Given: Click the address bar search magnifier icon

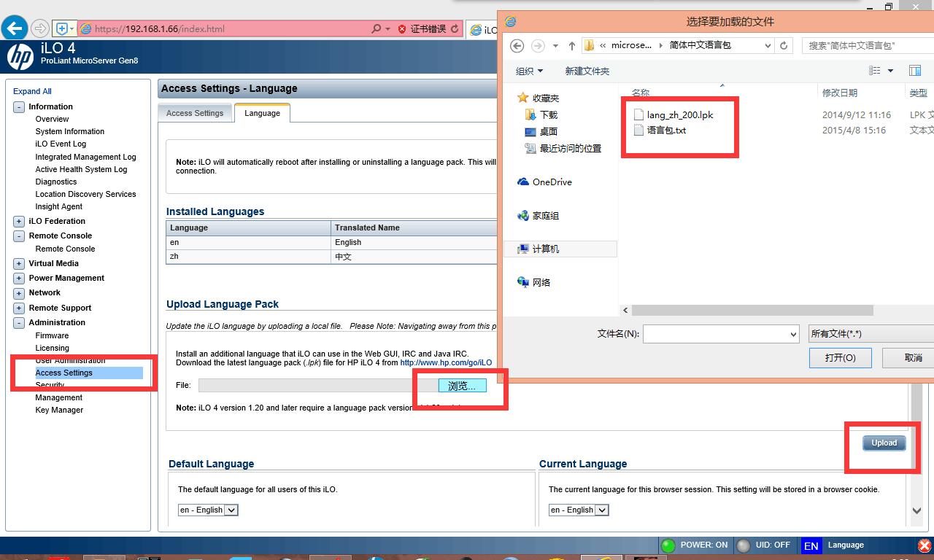Looking at the screenshot, I should click(x=377, y=29).
